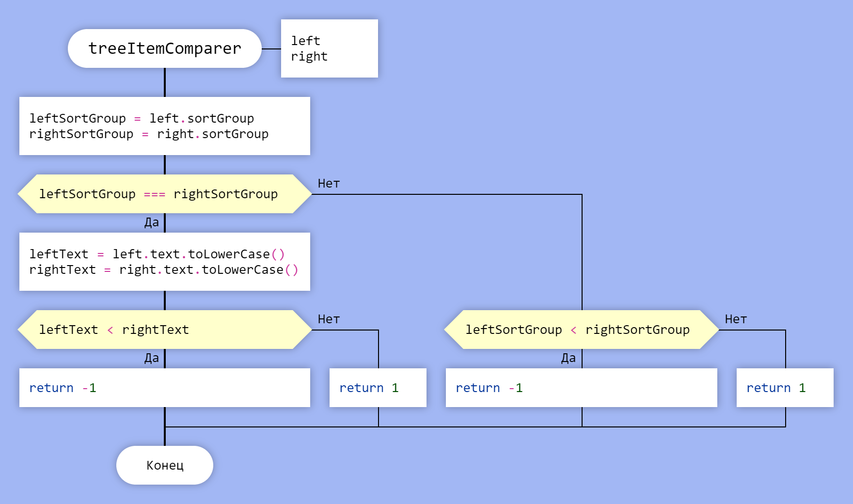Select the "right" parameter in the parameters box
853x504 pixels.
309,57
